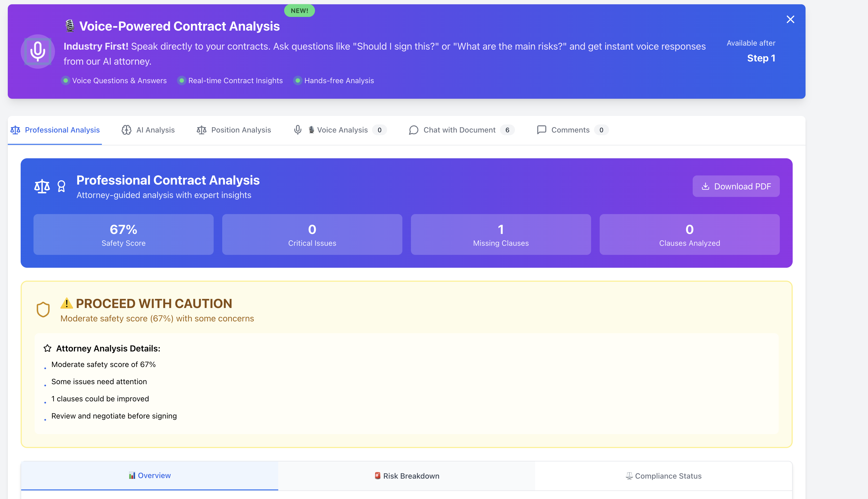The image size is (868, 499).
Task: Click the balance scale icon on Compliance Status
Action: [629, 476]
